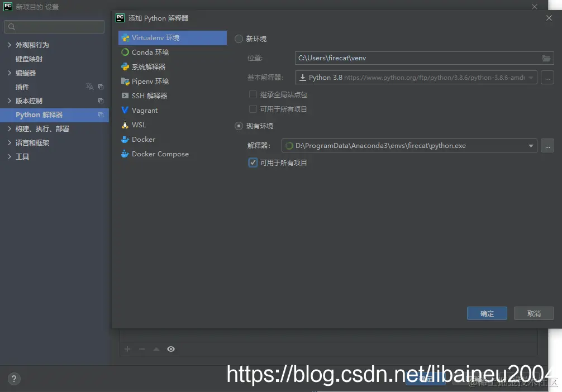Select the Docker interpreter option
This screenshot has height=392, width=562.
173,140
